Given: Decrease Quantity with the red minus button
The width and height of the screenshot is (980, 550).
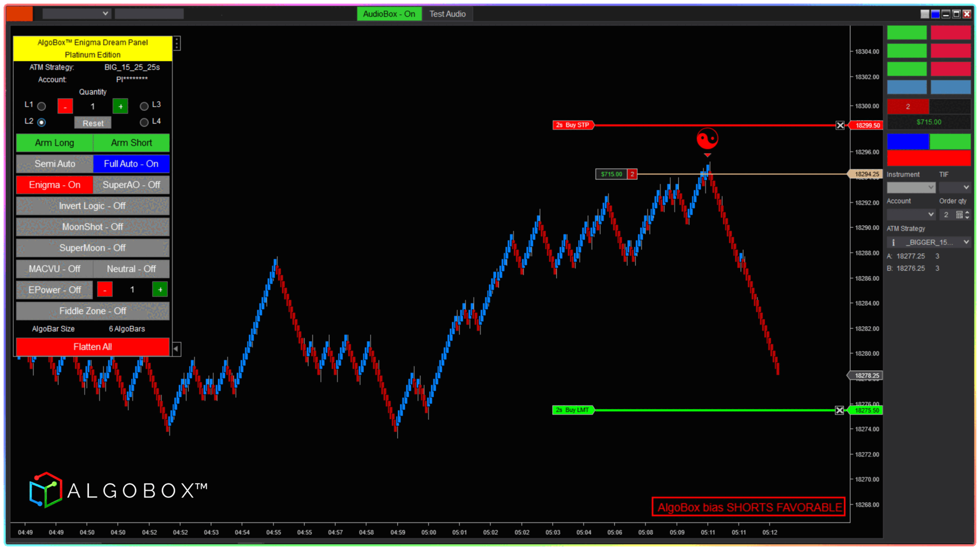Looking at the screenshot, I should coord(65,107).
